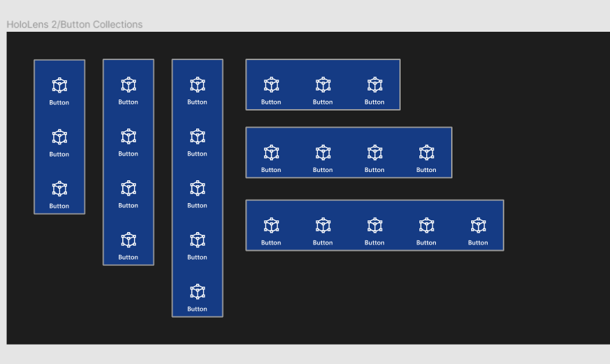The height and width of the screenshot is (364, 610).
Task: Click first cube icon in four-button vertical collection
Action: [x=128, y=85]
